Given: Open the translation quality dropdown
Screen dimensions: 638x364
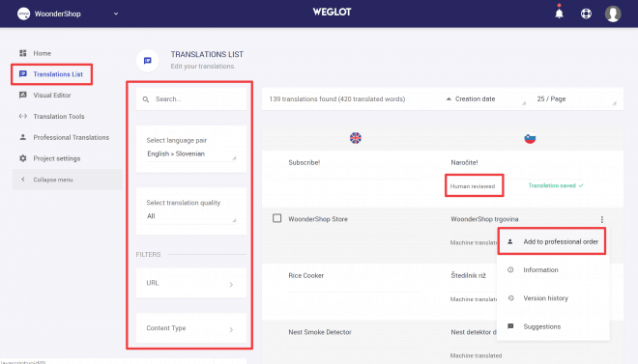Looking at the screenshot, I should 191,216.
